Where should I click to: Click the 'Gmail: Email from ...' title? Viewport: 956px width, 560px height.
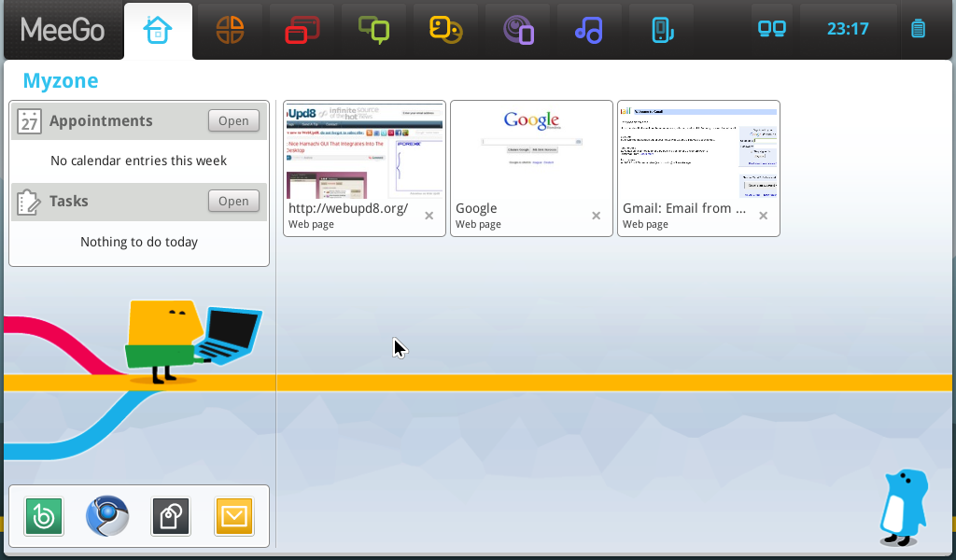[x=684, y=208]
